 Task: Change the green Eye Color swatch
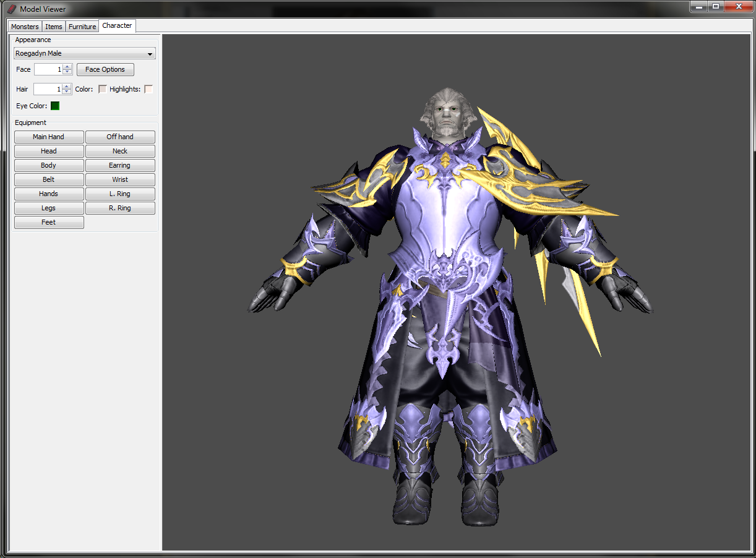[x=55, y=106]
